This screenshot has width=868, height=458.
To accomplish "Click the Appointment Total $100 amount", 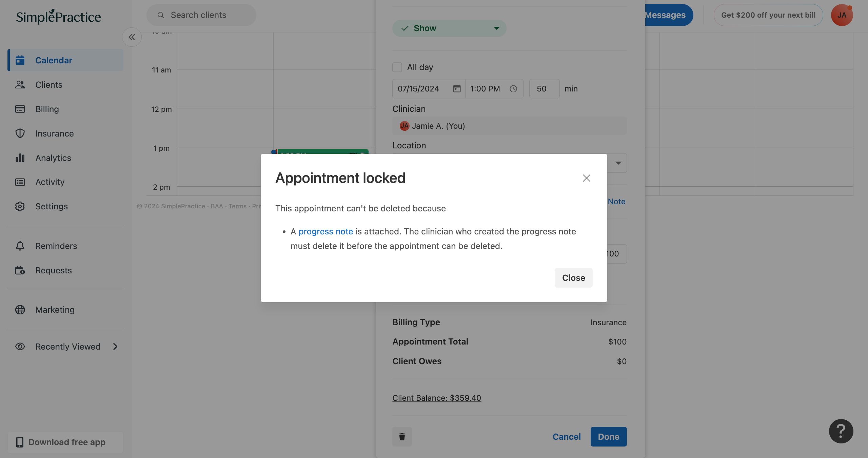I will click(x=617, y=342).
